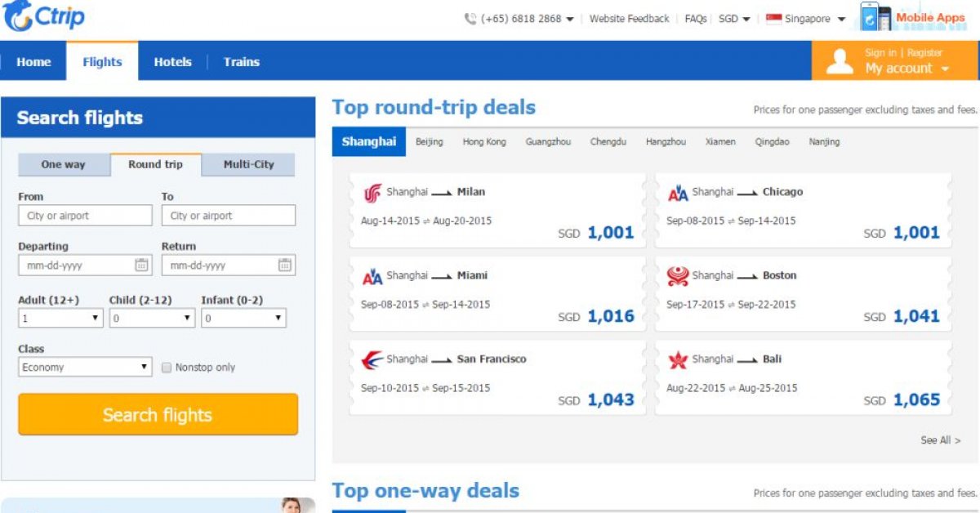
Task: Open the Economy class dropdown
Action: tap(85, 367)
